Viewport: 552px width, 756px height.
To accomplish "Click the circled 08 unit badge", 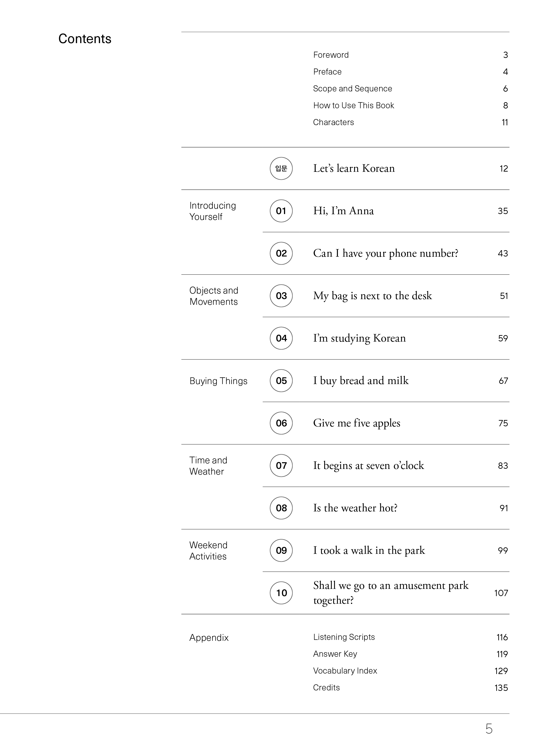I will click(281, 508).
